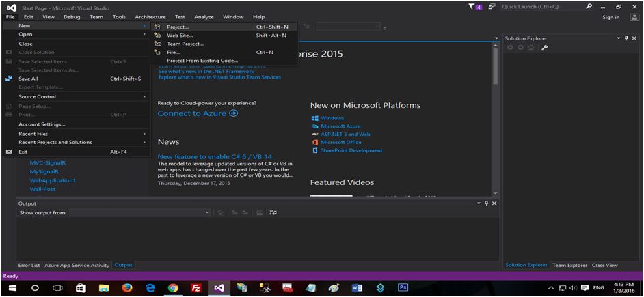644x297 pixels.
Task: Open the SharePoint Development link
Action: point(351,151)
